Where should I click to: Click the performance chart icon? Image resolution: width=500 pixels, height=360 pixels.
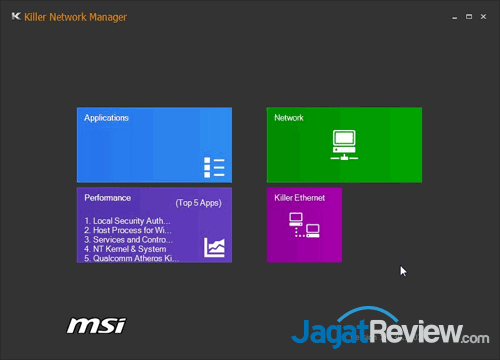point(214,247)
